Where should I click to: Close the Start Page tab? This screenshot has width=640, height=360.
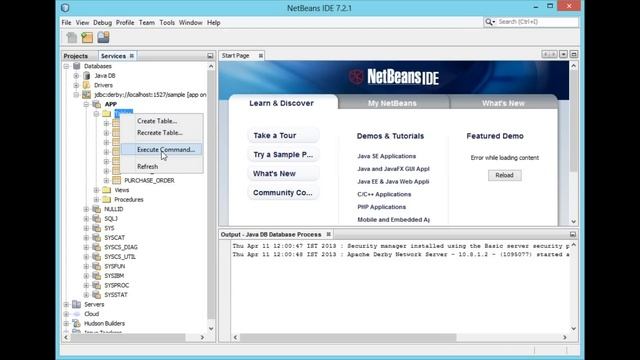click(x=261, y=56)
